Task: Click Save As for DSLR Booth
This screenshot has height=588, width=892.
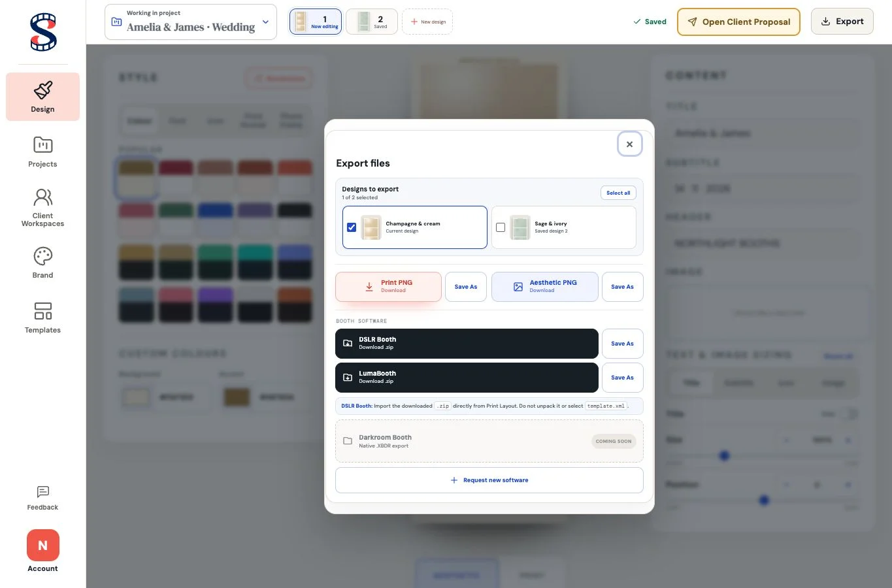Action: coord(622,344)
